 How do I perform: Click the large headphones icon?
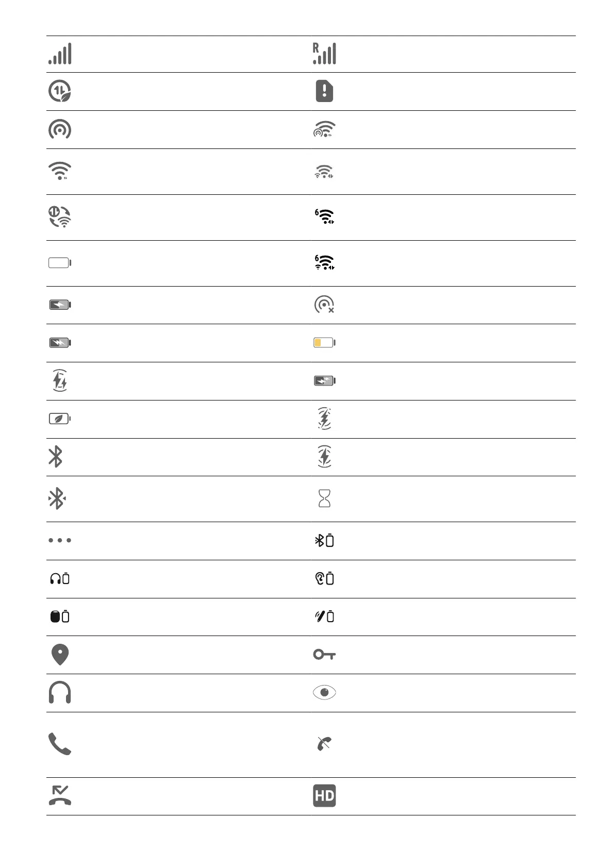60,692
